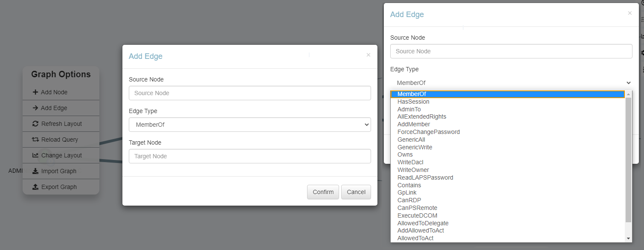Select CanRDP from the open dropdown list
Viewport: 644px width, 250px height.
coord(409,200)
